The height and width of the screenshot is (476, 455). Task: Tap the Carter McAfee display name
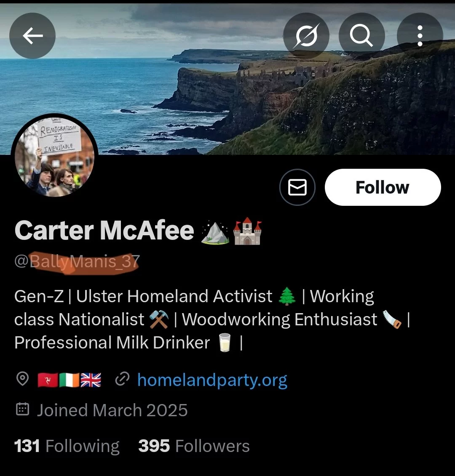[x=104, y=230]
